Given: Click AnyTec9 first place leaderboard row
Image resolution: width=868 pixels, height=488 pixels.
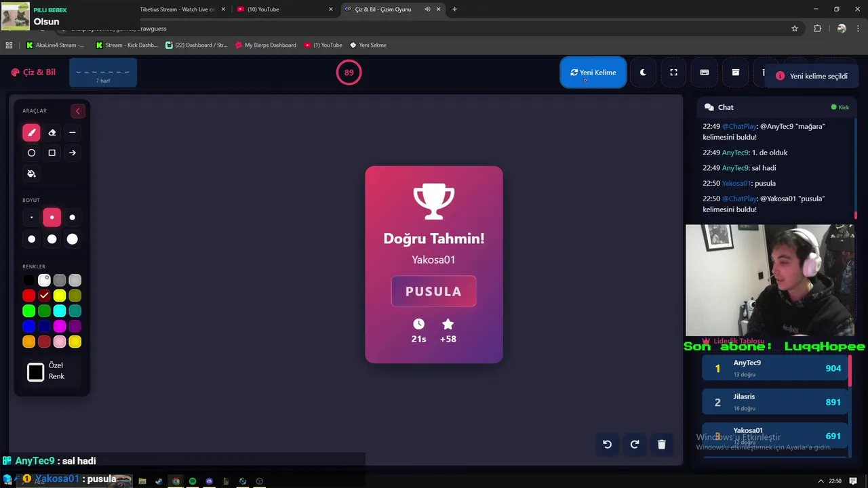Looking at the screenshot, I should tap(775, 369).
